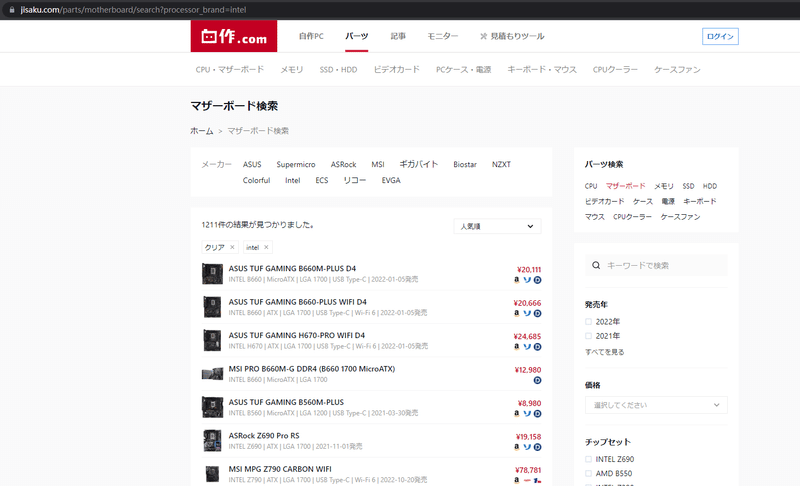
Task: Open blue ソ icon for ASRock Z690 Pro RS
Action: pos(527,447)
